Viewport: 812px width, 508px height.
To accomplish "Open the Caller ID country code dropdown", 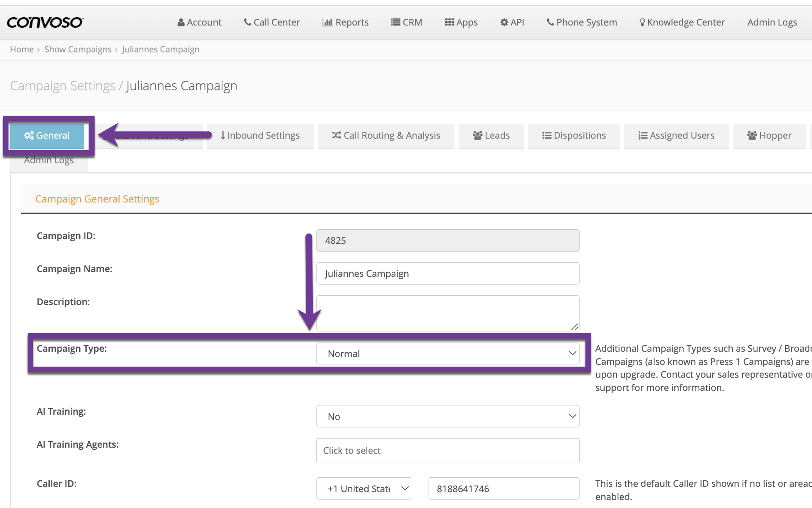I will tap(364, 489).
